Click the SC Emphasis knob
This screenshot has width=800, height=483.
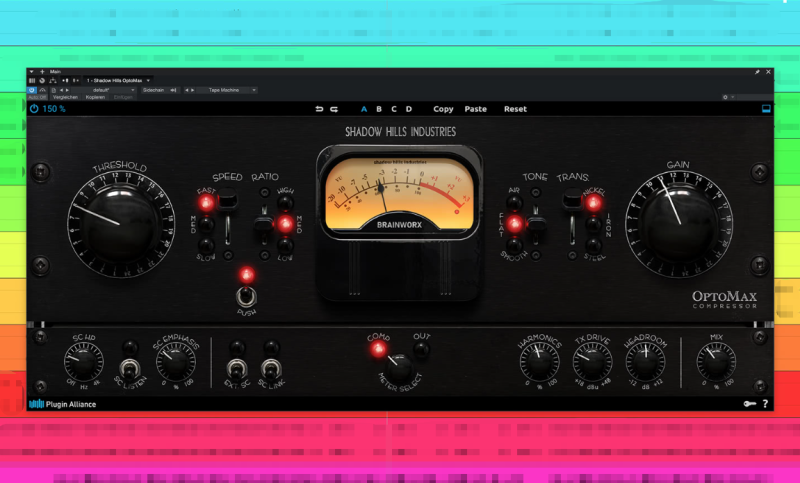pos(176,362)
